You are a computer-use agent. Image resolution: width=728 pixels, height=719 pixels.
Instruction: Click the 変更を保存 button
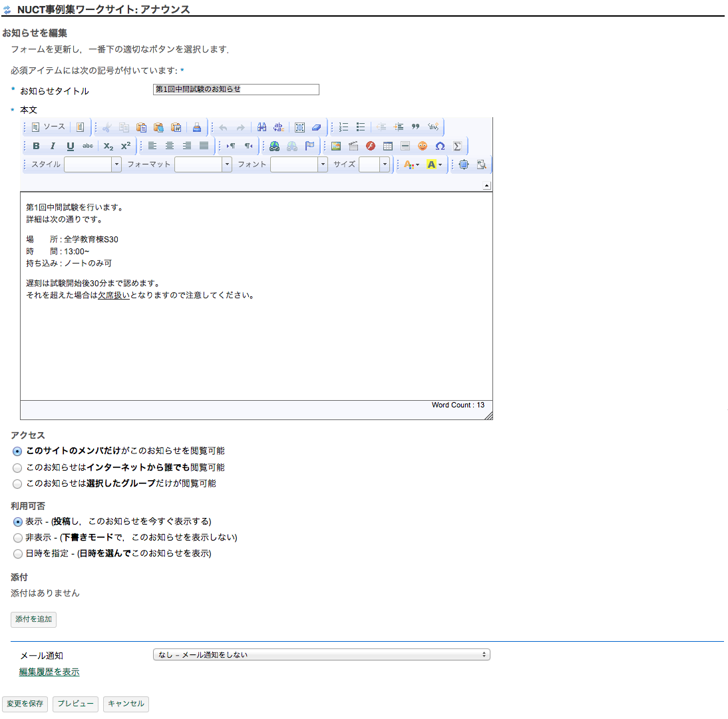pos(25,704)
